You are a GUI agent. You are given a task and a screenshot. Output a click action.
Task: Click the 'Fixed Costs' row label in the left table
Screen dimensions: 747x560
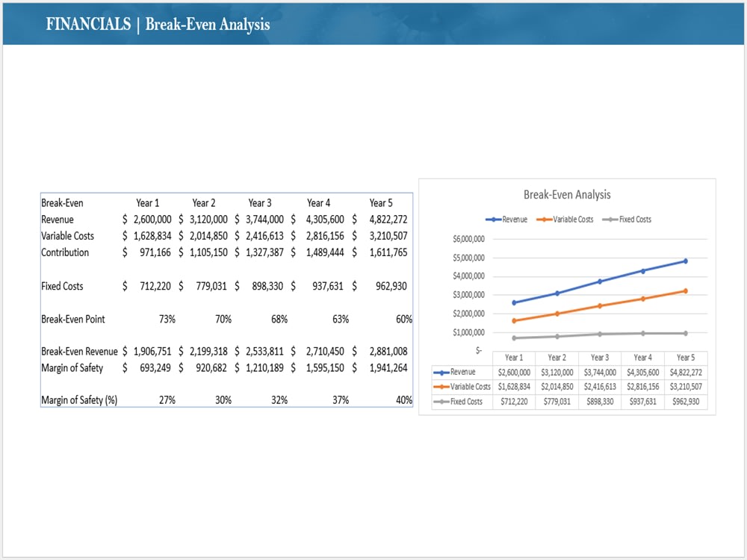point(63,286)
